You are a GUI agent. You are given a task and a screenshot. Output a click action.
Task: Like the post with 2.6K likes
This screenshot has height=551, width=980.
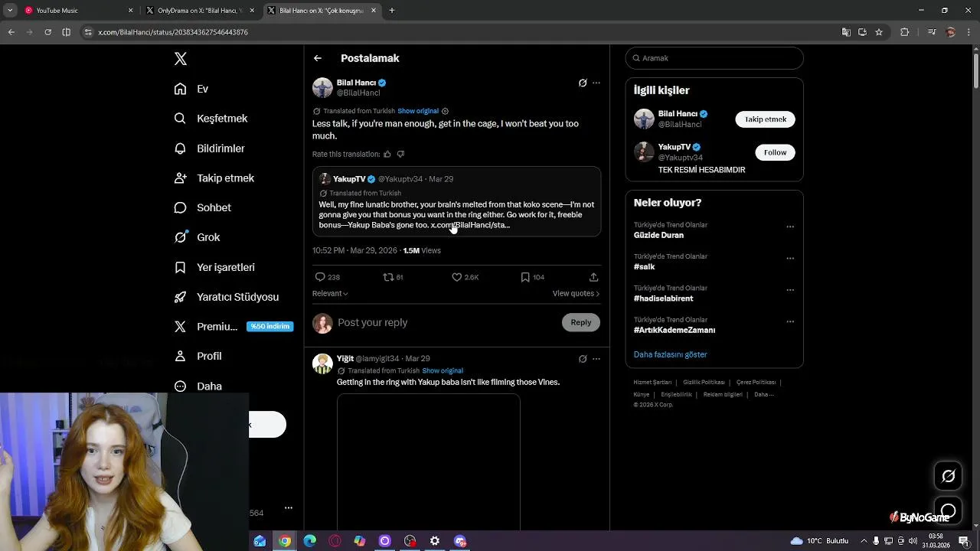point(457,277)
